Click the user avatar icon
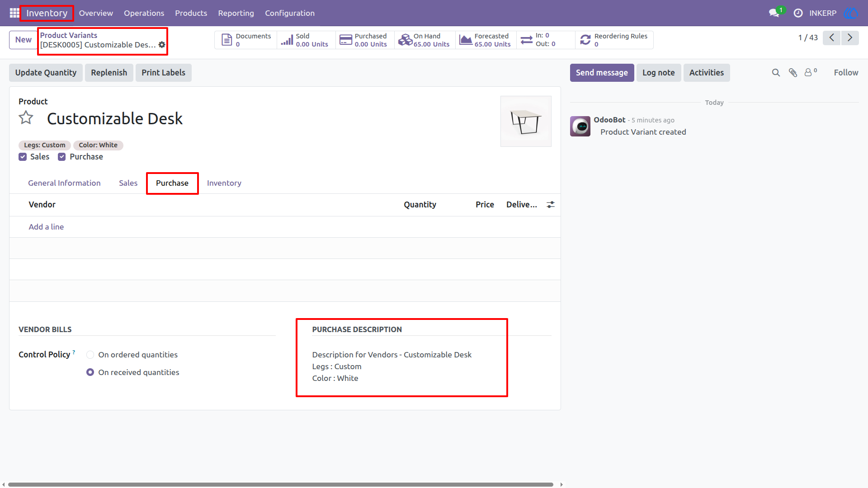This screenshot has height=488, width=868. click(x=851, y=13)
